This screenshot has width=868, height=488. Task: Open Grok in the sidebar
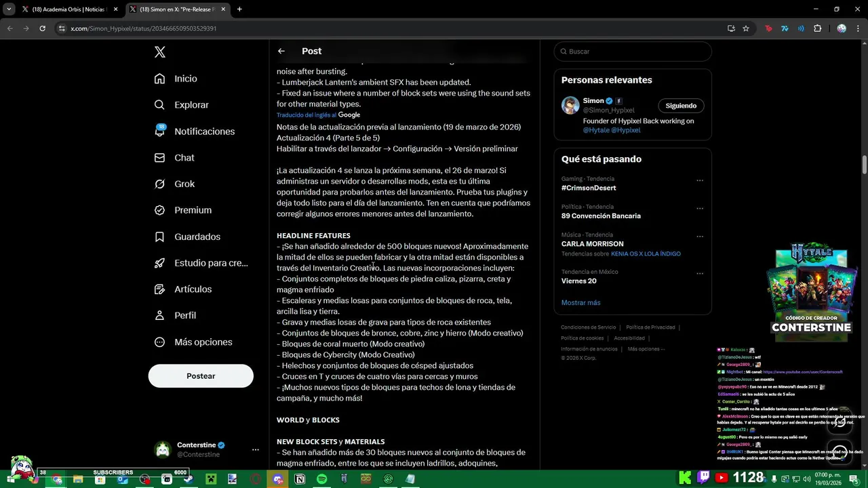174,184
